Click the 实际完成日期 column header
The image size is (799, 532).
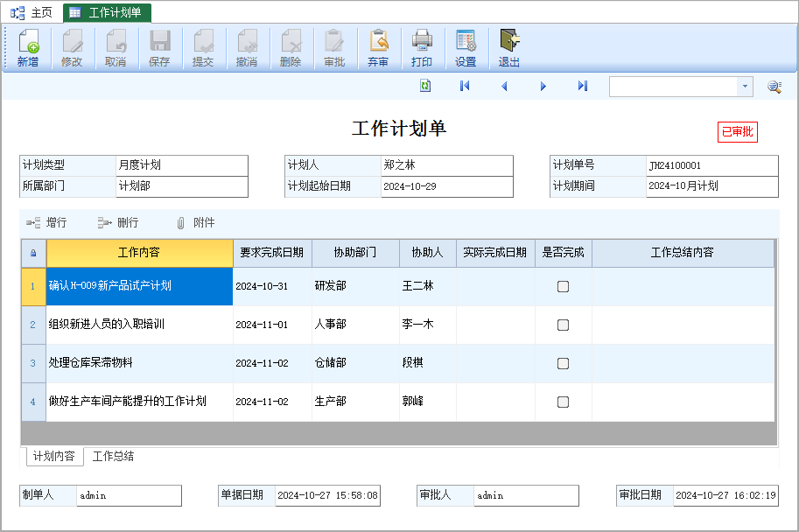(495, 253)
